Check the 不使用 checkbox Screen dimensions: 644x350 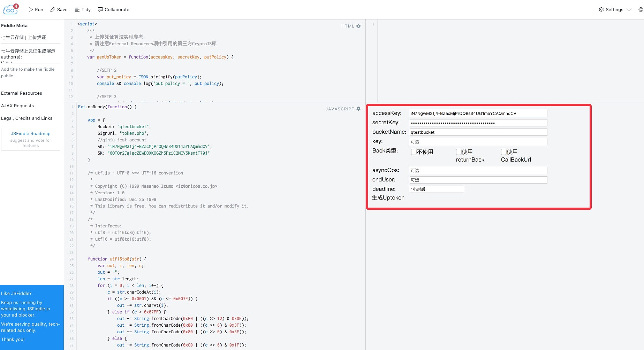tap(414, 152)
